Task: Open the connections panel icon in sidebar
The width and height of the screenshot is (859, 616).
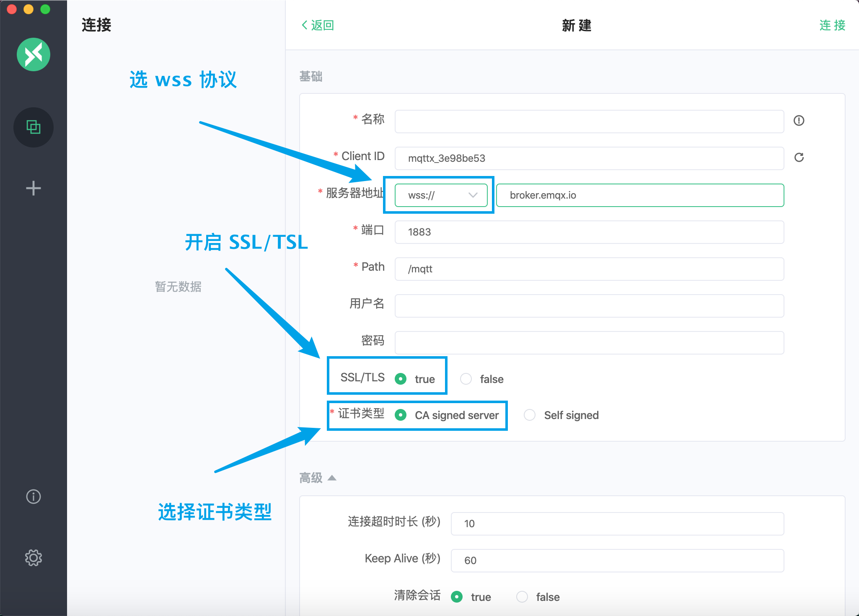Action: [34, 127]
